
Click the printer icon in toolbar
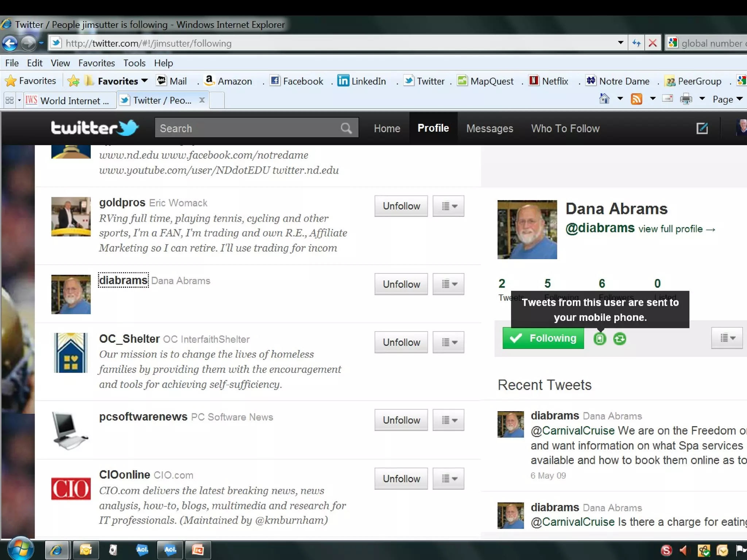pos(686,99)
